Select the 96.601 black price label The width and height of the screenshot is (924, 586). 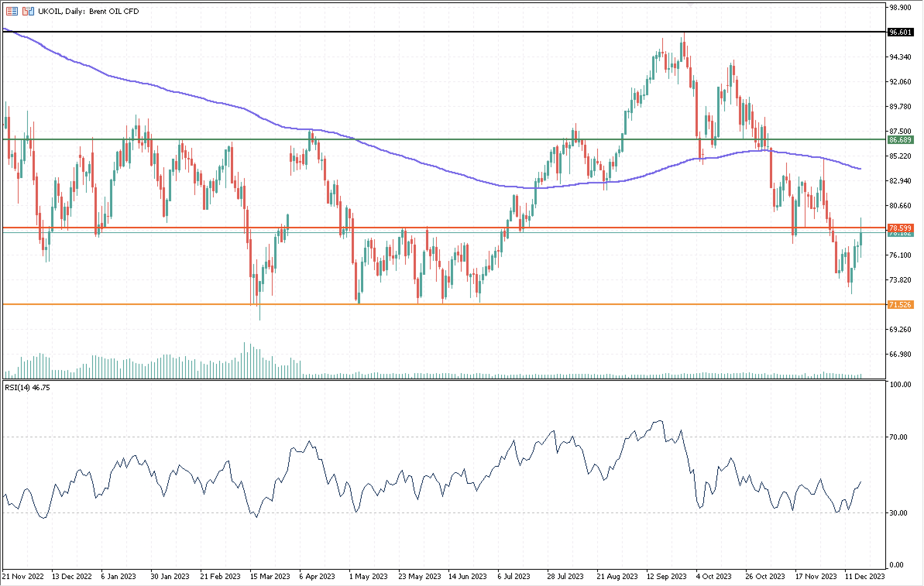coord(900,32)
